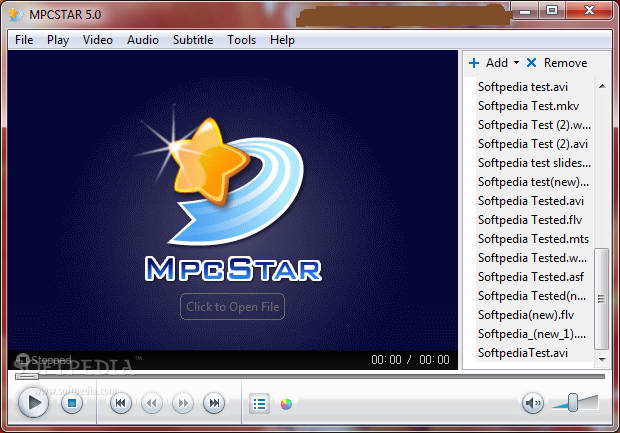The width and height of the screenshot is (620, 433).
Task: Click playlist scrollbar up arrow
Action: (602, 86)
